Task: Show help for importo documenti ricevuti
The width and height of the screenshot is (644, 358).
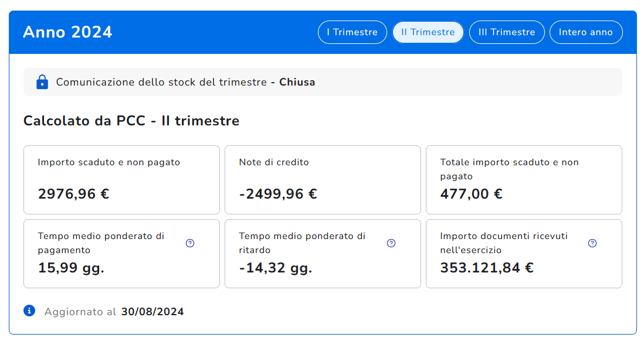Action: click(592, 243)
